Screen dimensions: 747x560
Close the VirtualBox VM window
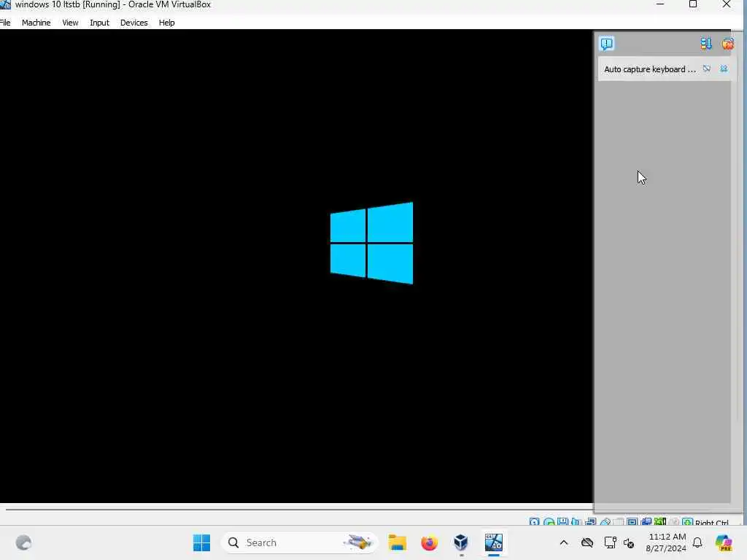click(x=726, y=4)
